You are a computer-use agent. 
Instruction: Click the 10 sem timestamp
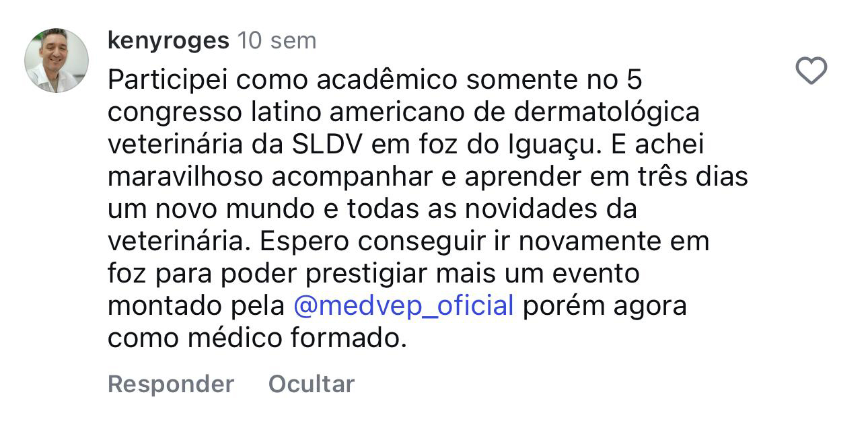[277, 41]
